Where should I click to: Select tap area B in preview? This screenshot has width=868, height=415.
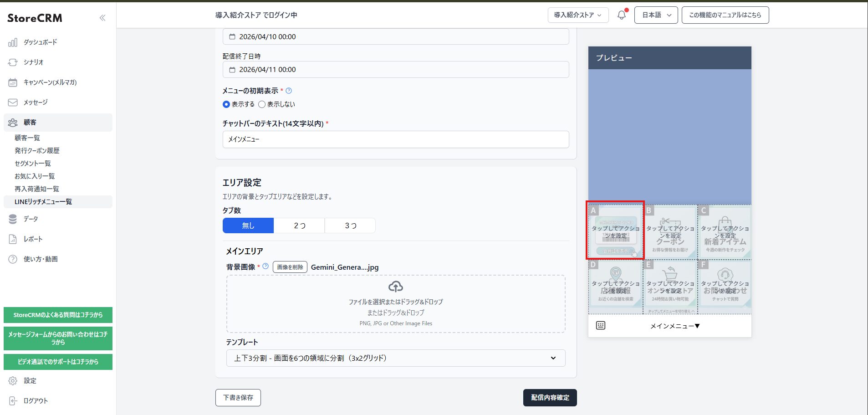(x=670, y=232)
